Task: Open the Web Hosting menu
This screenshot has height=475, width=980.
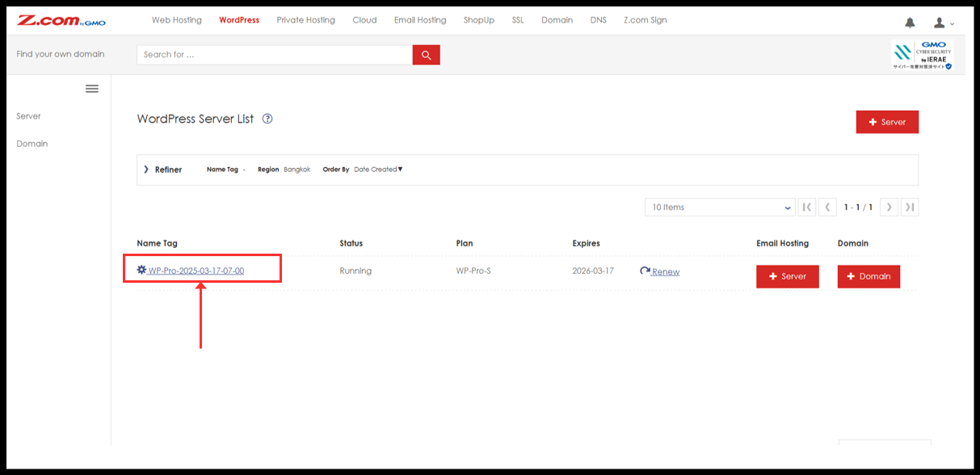Action: coord(177,20)
